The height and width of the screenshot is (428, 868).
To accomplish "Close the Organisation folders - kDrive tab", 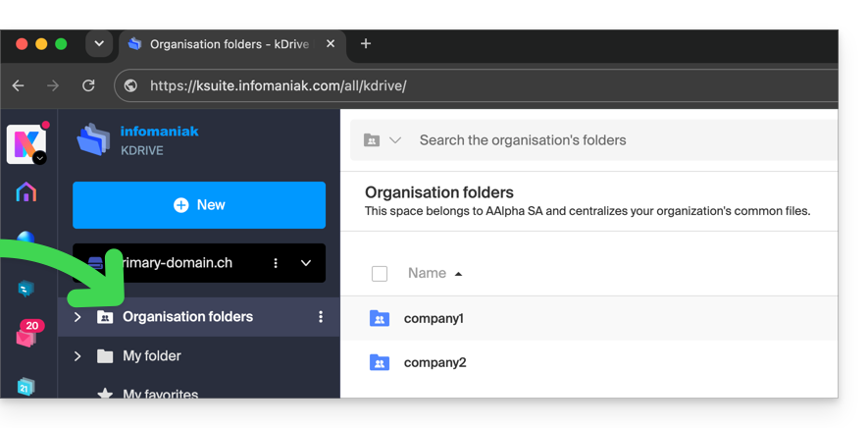I will click(331, 44).
